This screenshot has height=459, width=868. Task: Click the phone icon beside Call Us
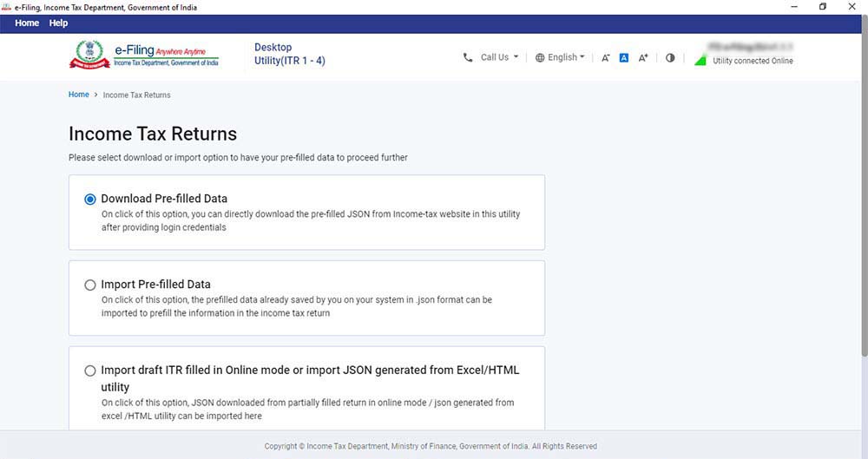(469, 57)
